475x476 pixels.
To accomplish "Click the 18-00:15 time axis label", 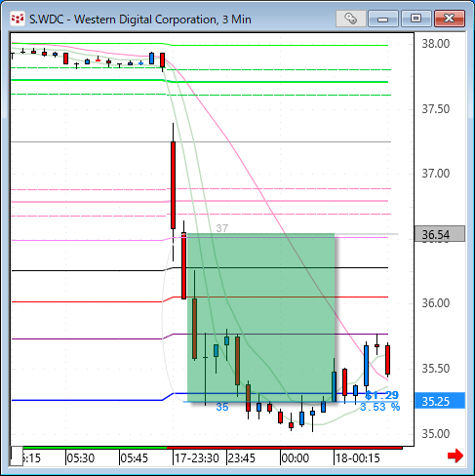I will pos(357,458).
